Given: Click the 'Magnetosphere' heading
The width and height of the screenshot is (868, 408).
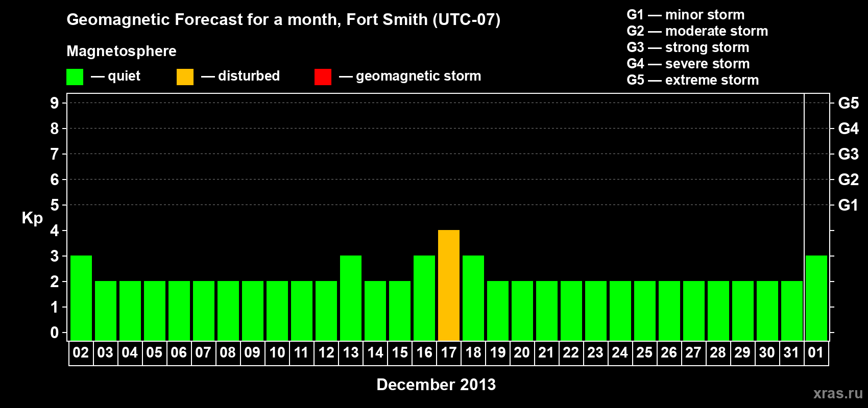Looking at the screenshot, I should 122,51.
